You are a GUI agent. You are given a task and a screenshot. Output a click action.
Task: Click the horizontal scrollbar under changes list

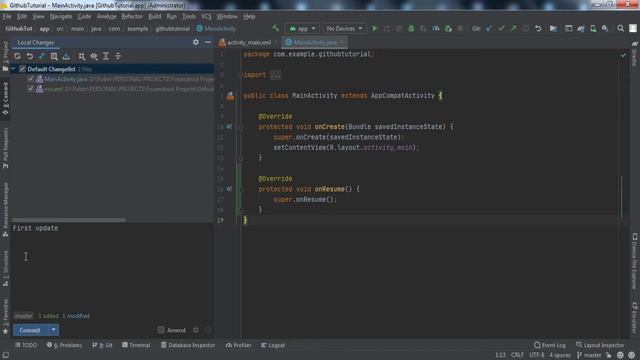coord(69,220)
